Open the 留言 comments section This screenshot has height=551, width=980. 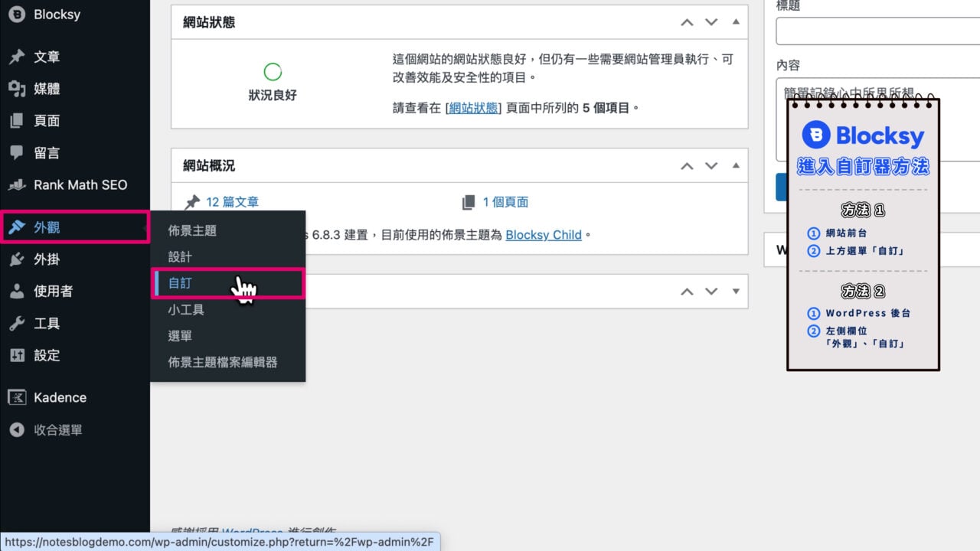click(46, 152)
